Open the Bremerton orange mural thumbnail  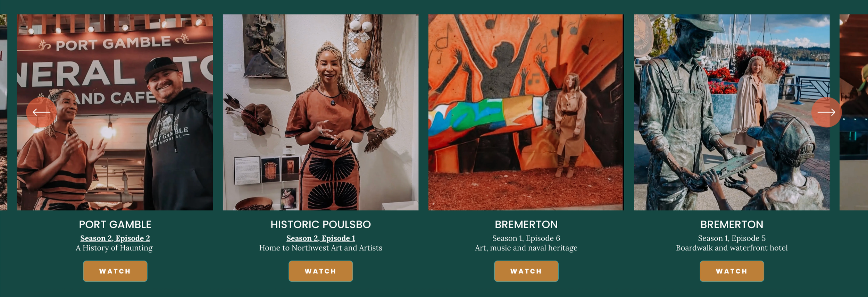[x=526, y=112]
